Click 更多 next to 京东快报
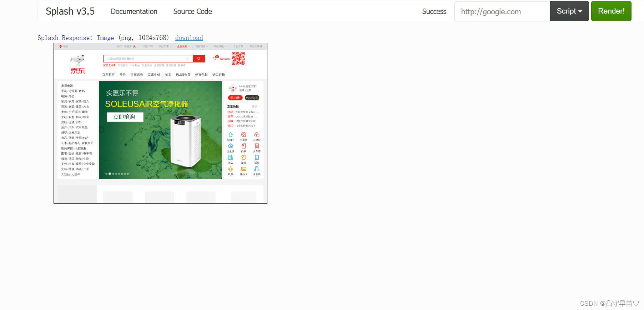644x310 pixels. pyautogui.click(x=256, y=106)
